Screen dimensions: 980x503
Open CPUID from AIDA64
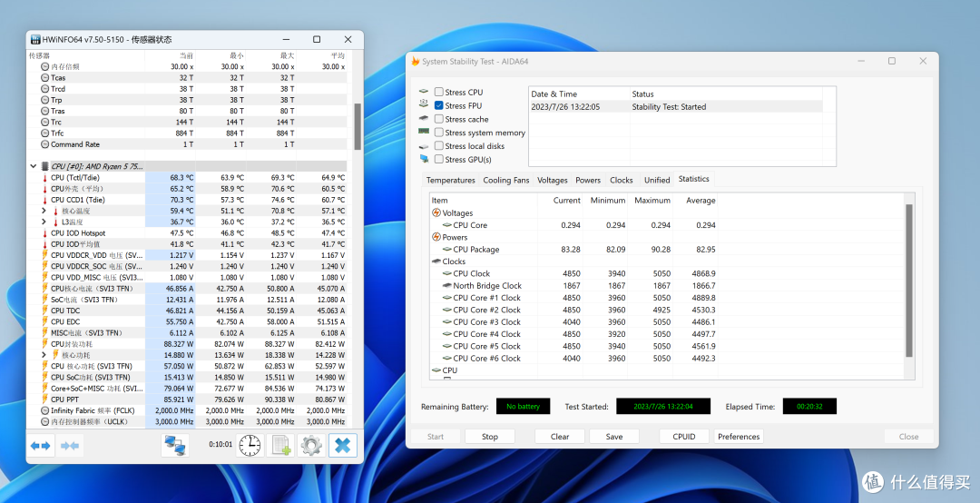[684, 437]
